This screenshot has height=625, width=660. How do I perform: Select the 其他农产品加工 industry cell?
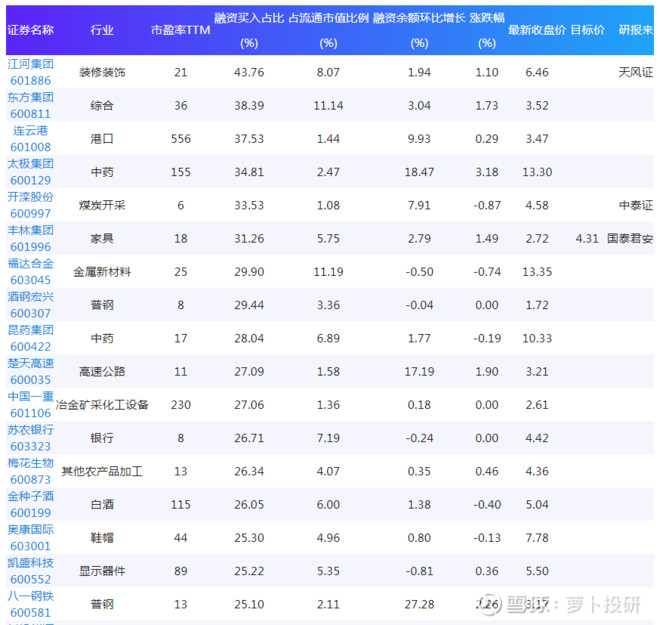(102, 471)
